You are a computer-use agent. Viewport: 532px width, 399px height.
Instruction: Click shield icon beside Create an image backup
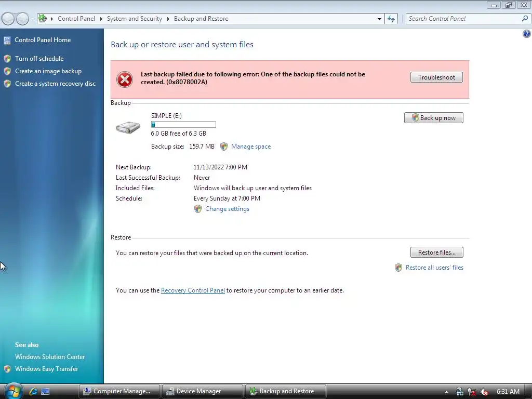(7, 71)
